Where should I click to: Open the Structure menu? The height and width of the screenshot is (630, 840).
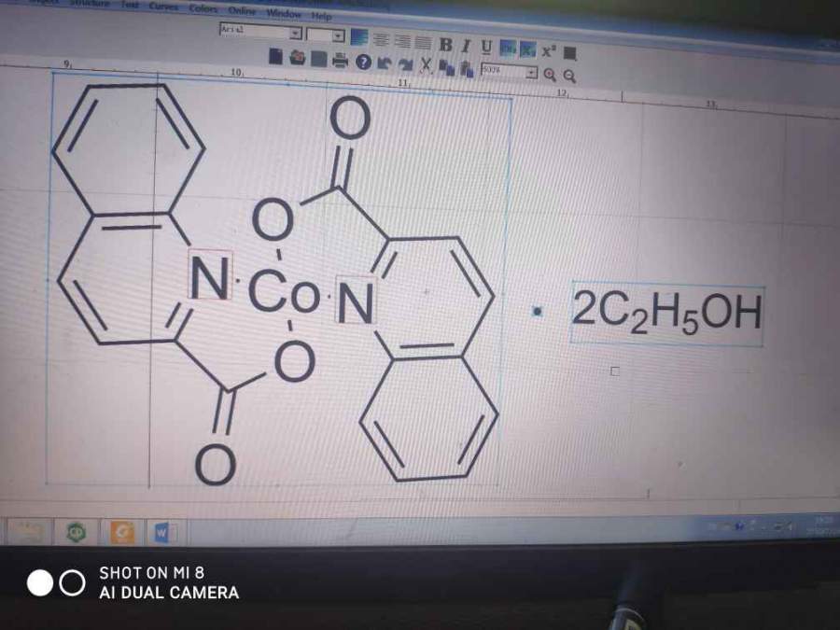[90, 3]
